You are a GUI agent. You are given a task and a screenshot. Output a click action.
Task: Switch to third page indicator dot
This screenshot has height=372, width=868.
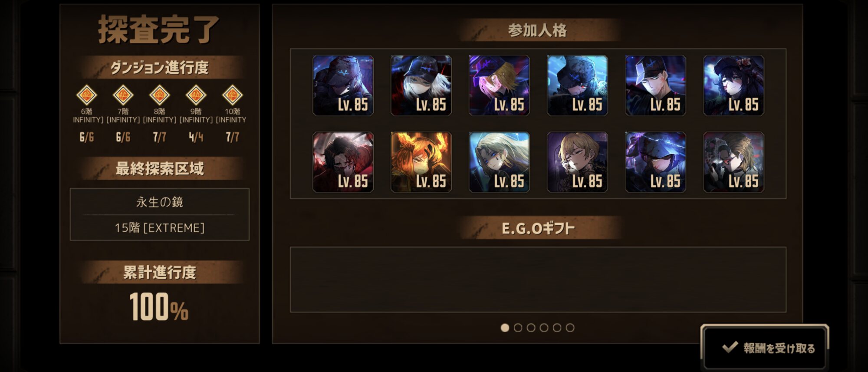(x=531, y=328)
